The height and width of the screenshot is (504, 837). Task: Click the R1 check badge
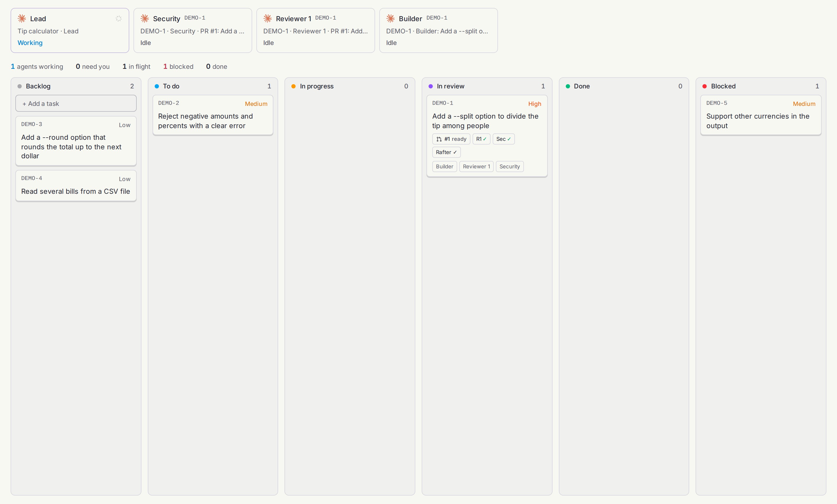click(x=481, y=139)
